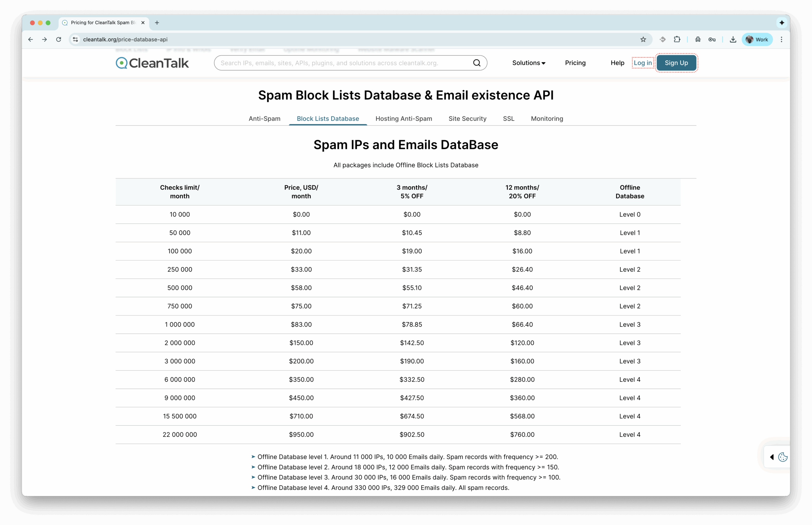812x525 pixels.
Task: View site information icon in the address bar
Action: (75, 40)
